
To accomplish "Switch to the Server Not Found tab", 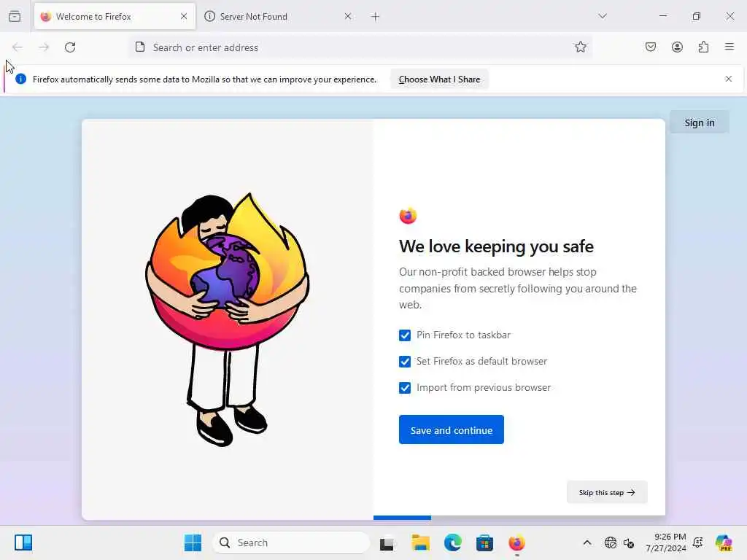I will pyautogui.click(x=278, y=17).
